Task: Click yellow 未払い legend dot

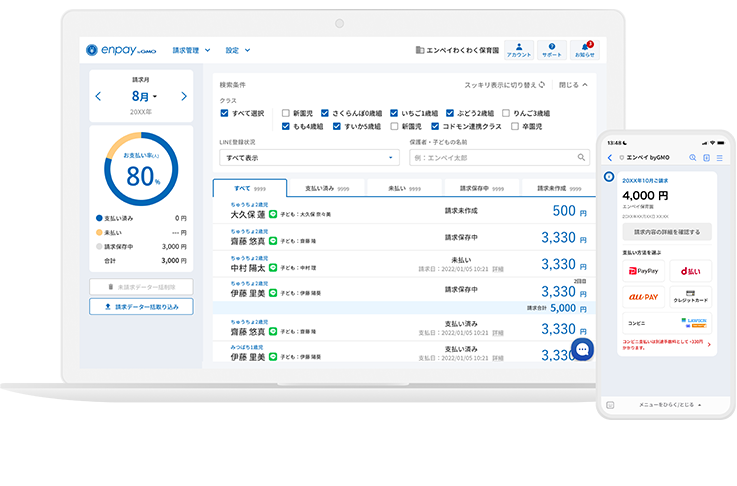Action: tap(99, 232)
